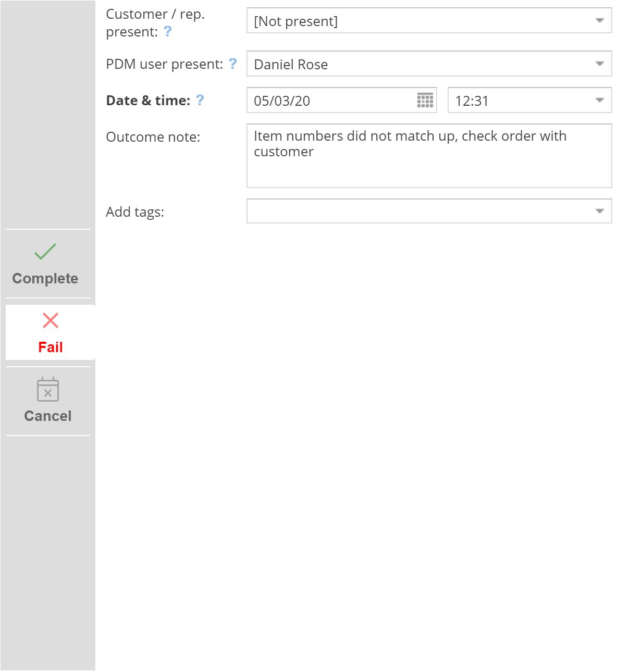The image size is (617, 672).
Task: Open the time dropdown arrow
Action: [600, 101]
